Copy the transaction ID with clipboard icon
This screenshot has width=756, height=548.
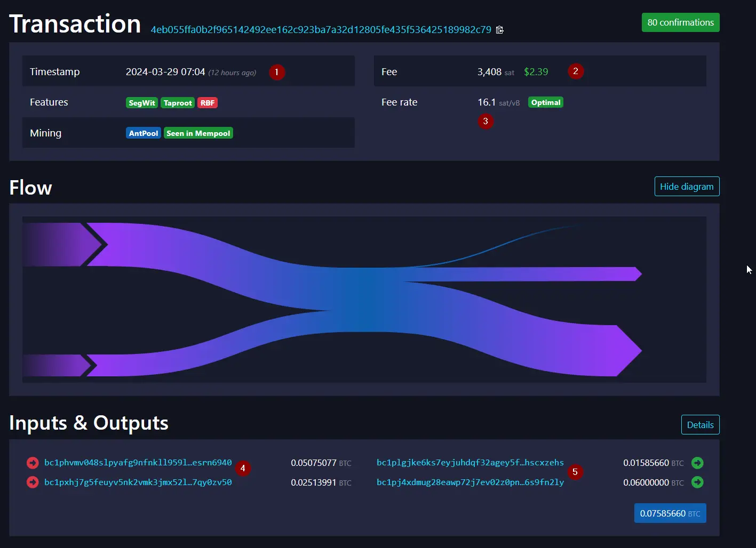[499, 30]
